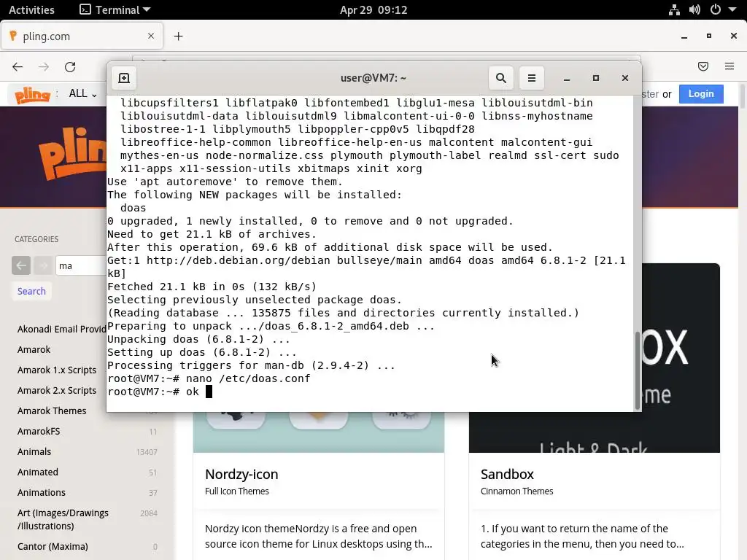The image size is (747, 560).
Task: Open the power icon in top bar
Action: pos(716,9)
